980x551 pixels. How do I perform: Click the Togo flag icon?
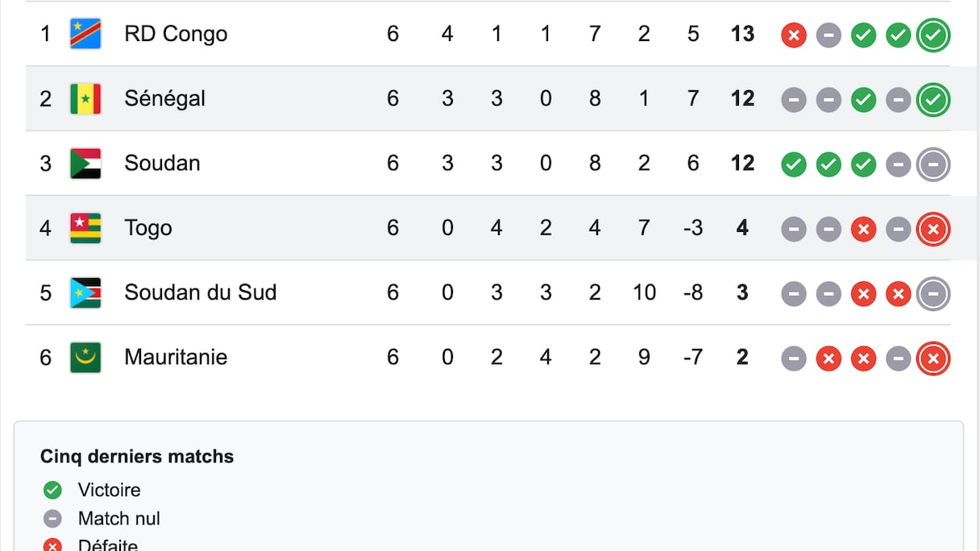click(85, 228)
